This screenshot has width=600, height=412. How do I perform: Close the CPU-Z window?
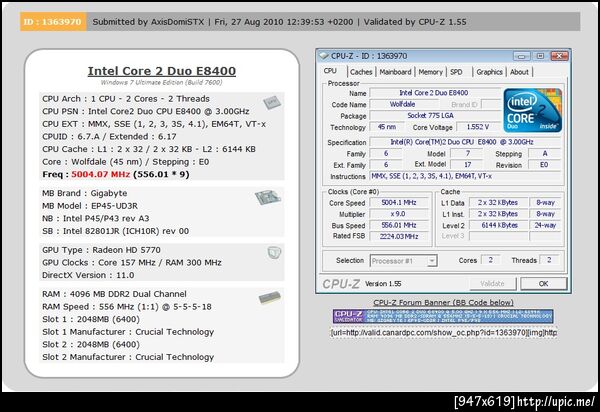(x=559, y=56)
